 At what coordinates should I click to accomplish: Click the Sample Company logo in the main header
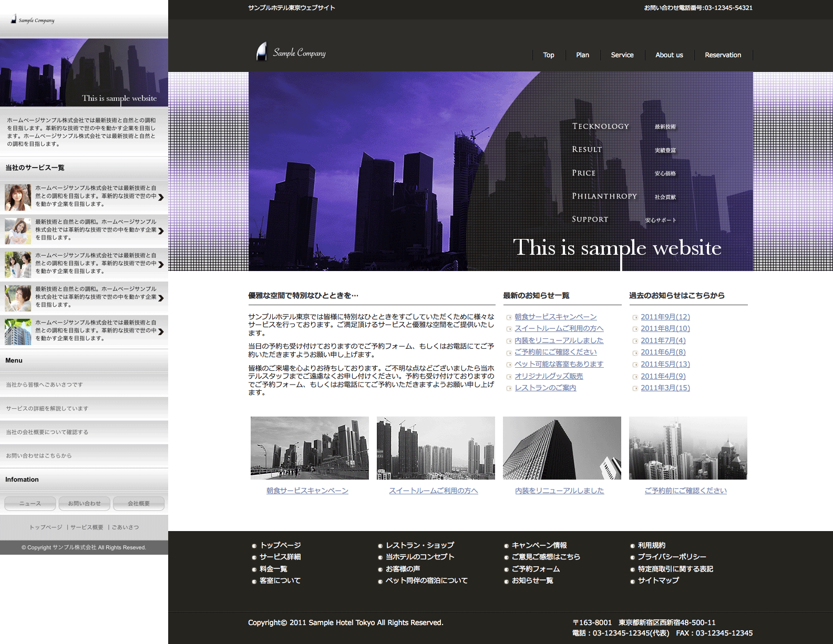(291, 53)
